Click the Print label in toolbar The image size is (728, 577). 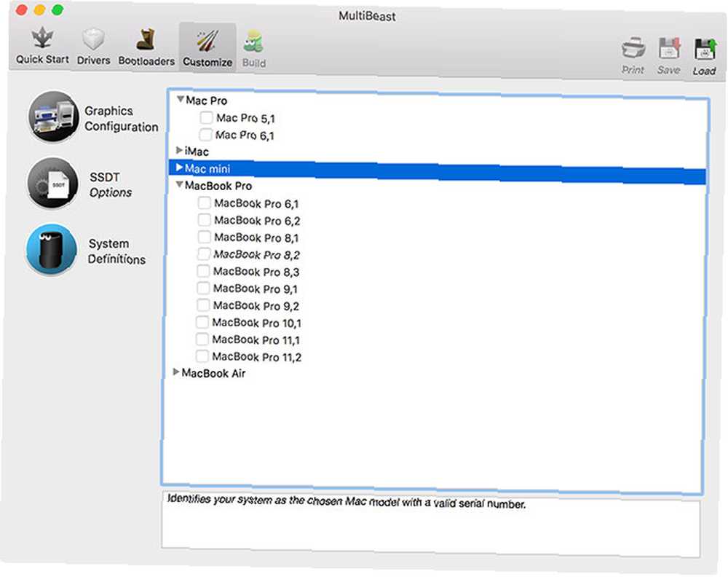click(x=633, y=70)
